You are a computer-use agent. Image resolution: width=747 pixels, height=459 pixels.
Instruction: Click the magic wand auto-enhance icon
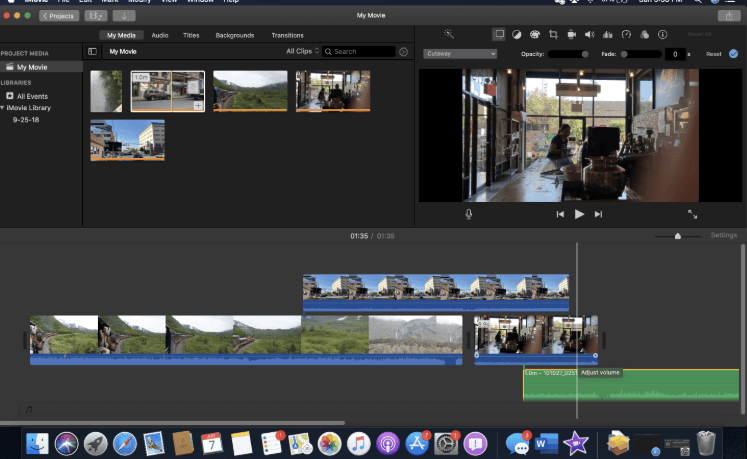(449, 34)
